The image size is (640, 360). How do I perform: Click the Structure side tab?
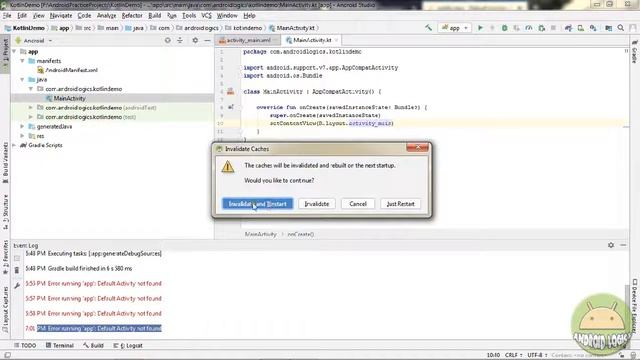click(5, 212)
